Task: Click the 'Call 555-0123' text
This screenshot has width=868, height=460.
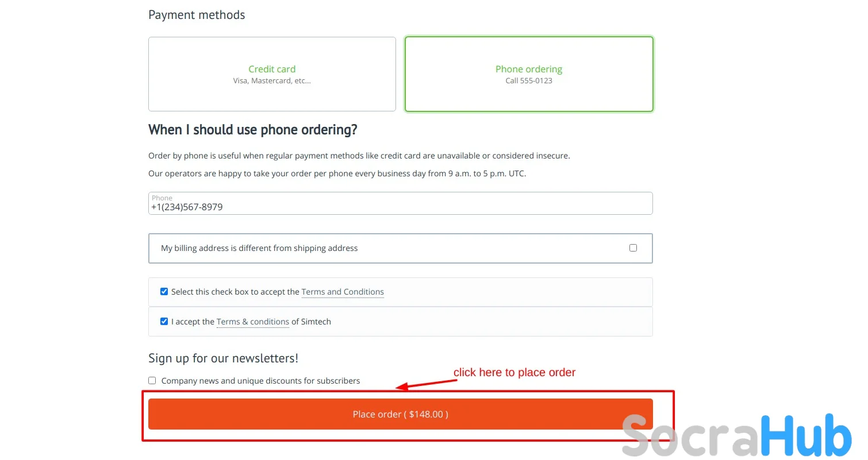Action: tap(529, 81)
